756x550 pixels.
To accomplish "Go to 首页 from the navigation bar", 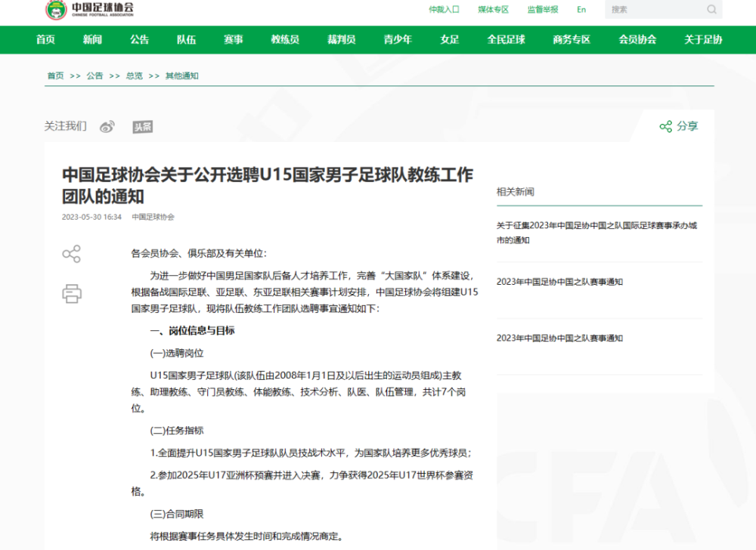I will coord(45,40).
